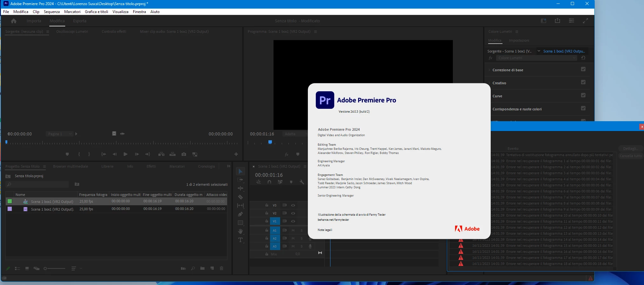The image size is (644, 285).
Task: Uncheck the Curve section checkbox
Action: [583, 95]
